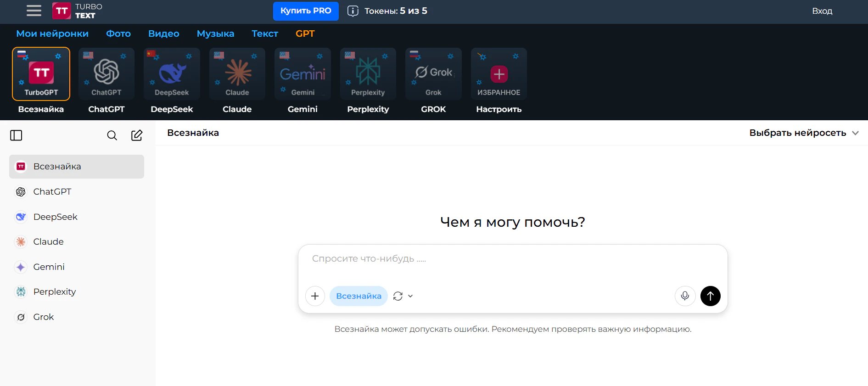This screenshot has width=868, height=386.
Task: Send the message with the arrow button
Action: 711,296
